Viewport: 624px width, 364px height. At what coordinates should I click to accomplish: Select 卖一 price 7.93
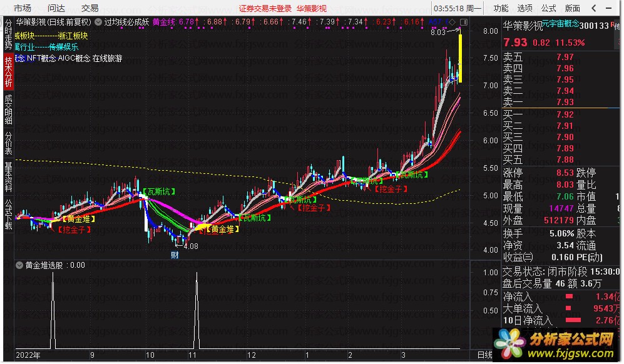pos(565,102)
